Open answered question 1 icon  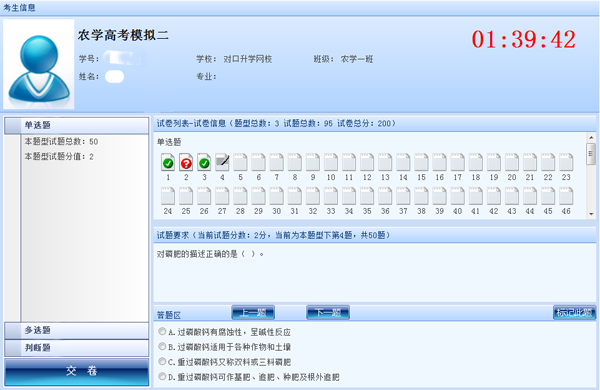(x=168, y=162)
